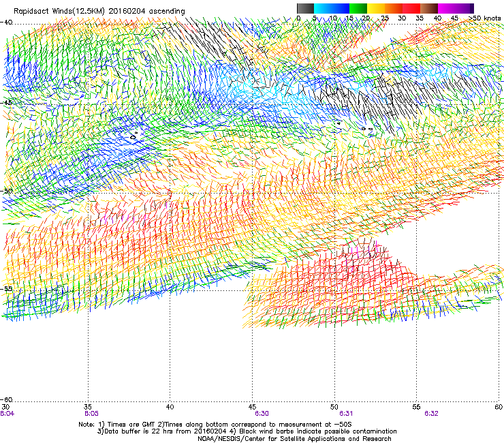
Task: Click the longitude label '40' on bottom axis
Action: click(x=170, y=407)
